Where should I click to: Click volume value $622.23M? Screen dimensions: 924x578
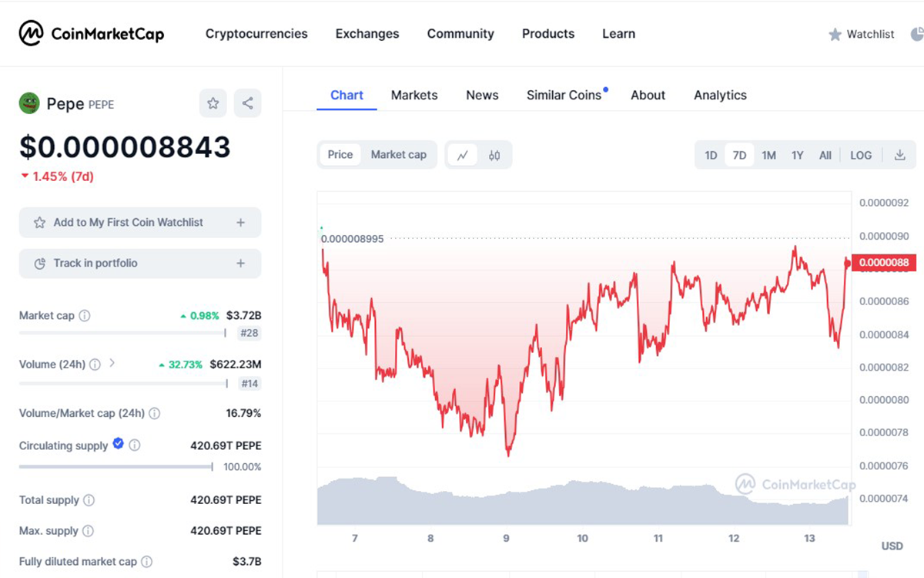click(x=236, y=364)
